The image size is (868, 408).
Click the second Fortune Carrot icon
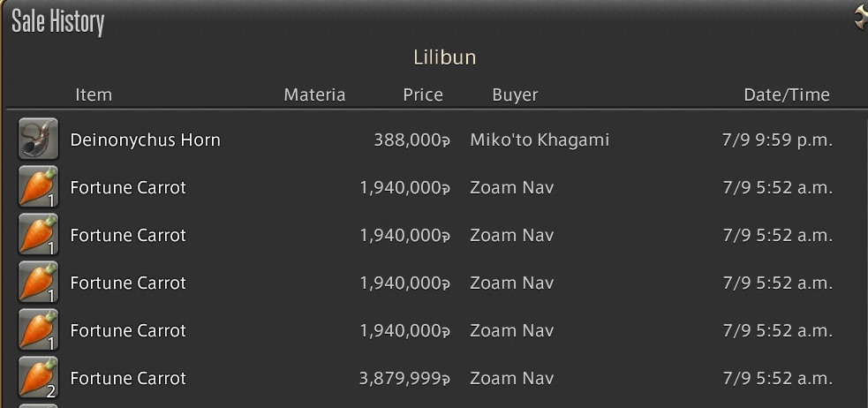[x=38, y=234]
